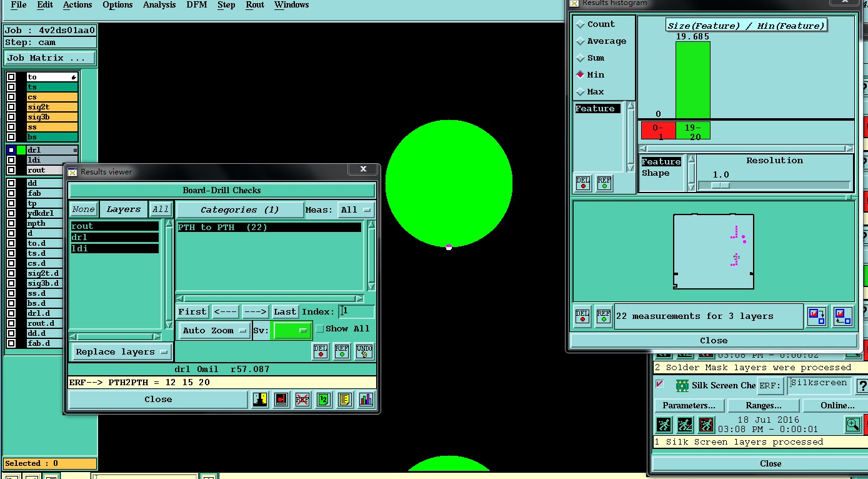Viewport: 868px width, 479px height.
Task: Click histogram import icon with left arrow
Action: tap(842, 316)
